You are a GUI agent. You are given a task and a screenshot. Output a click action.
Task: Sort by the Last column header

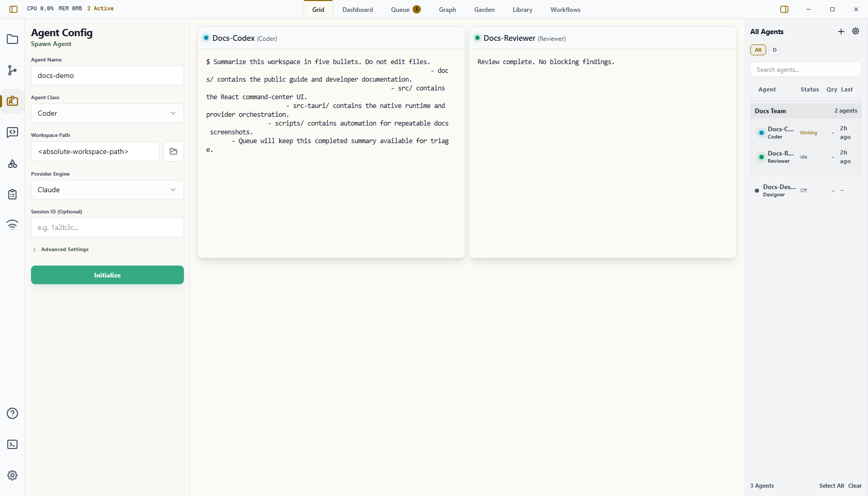pyautogui.click(x=847, y=89)
